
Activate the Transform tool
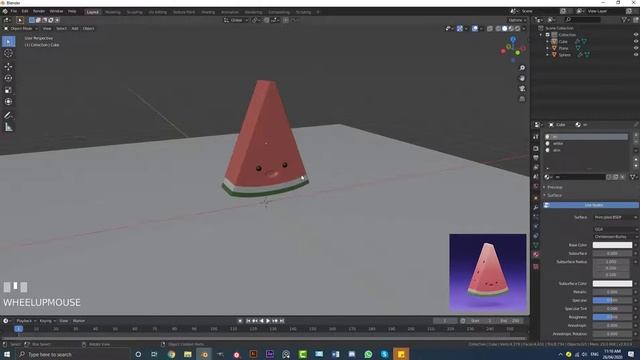click(9, 102)
